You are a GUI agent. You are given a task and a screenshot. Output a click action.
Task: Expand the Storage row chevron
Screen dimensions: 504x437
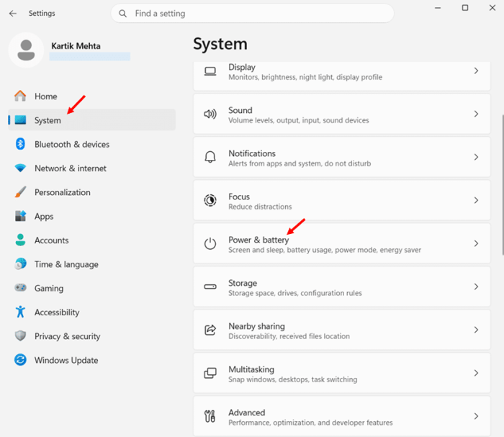click(476, 287)
